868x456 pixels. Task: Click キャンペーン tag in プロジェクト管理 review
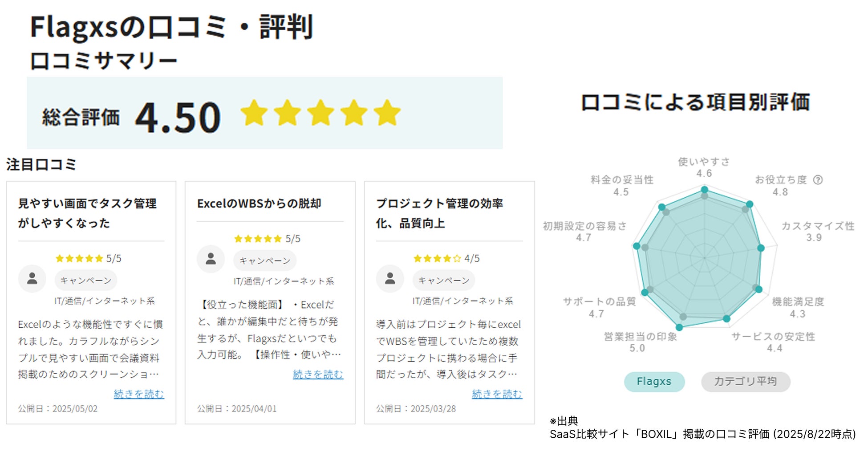point(444,281)
